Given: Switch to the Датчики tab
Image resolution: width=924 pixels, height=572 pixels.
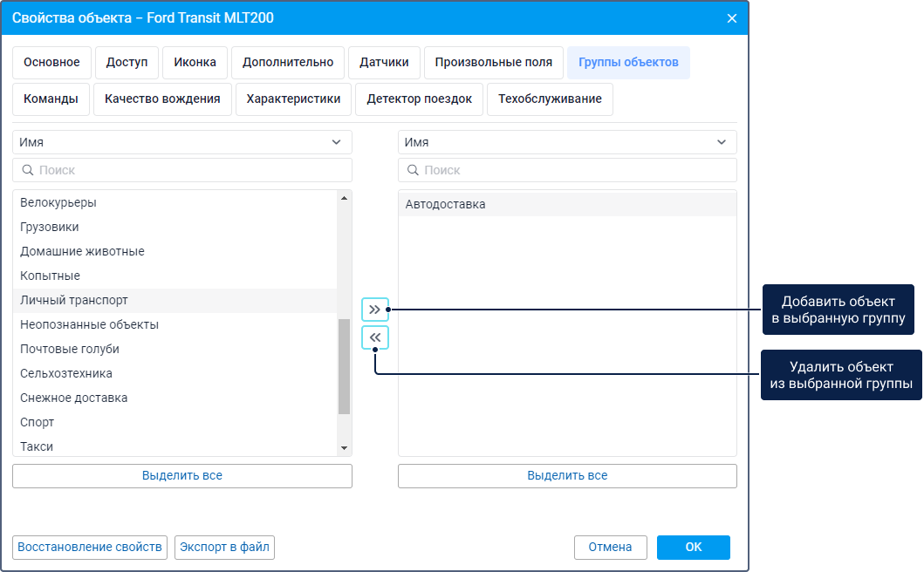Looking at the screenshot, I should (x=384, y=63).
